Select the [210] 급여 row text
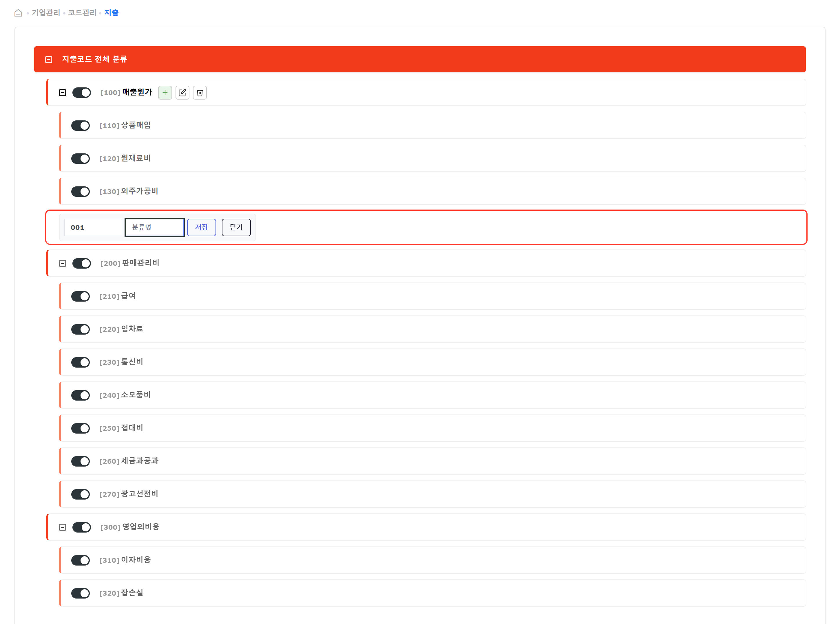This screenshot has height=624, width=840. (x=118, y=296)
